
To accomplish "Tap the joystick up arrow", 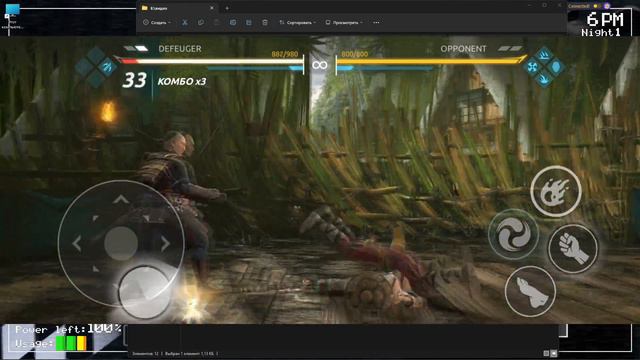I will 121,200.
